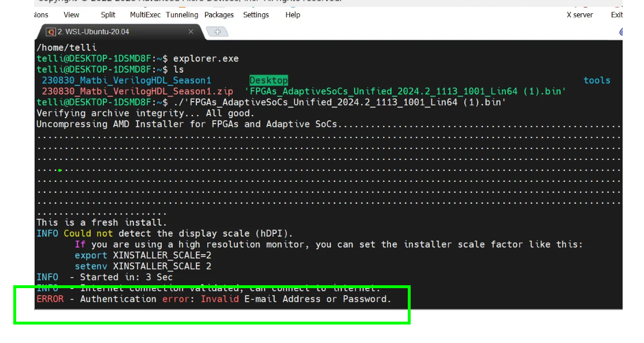Click the 'export XINSTALLER_SCALE=2' line
The image size is (644, 343).
pos(143,255)
